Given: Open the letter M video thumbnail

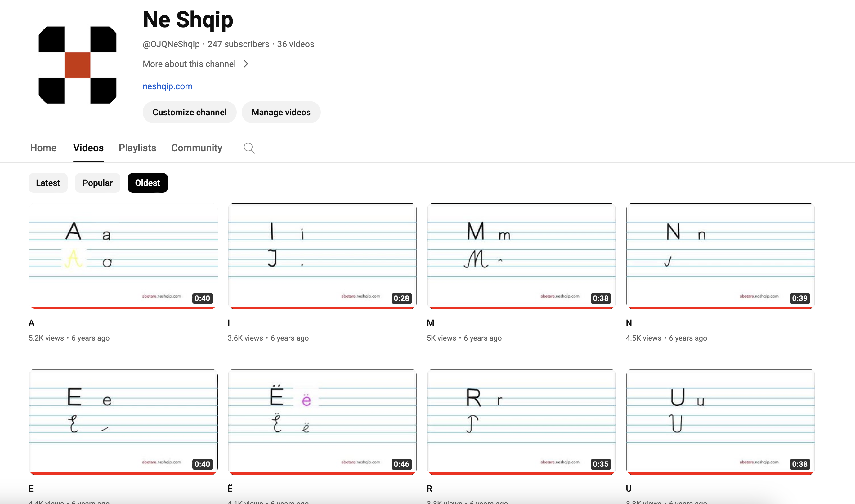Looking at the screenshot, I should click(521, 255).
